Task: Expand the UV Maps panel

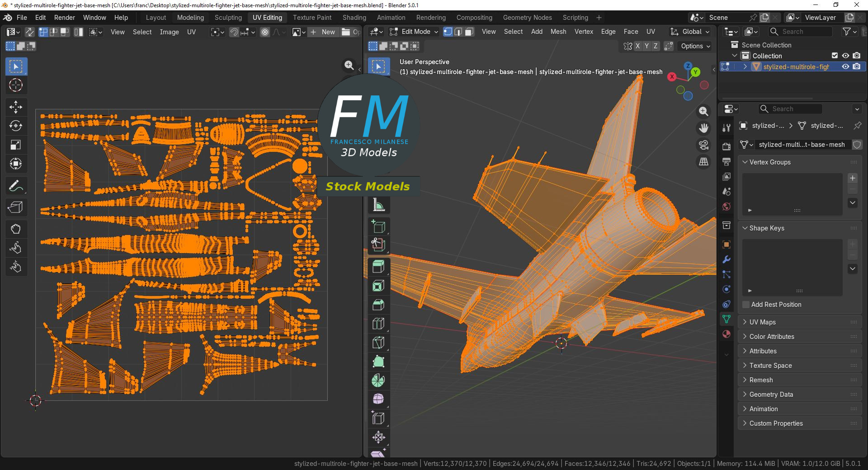Action: 800,322
